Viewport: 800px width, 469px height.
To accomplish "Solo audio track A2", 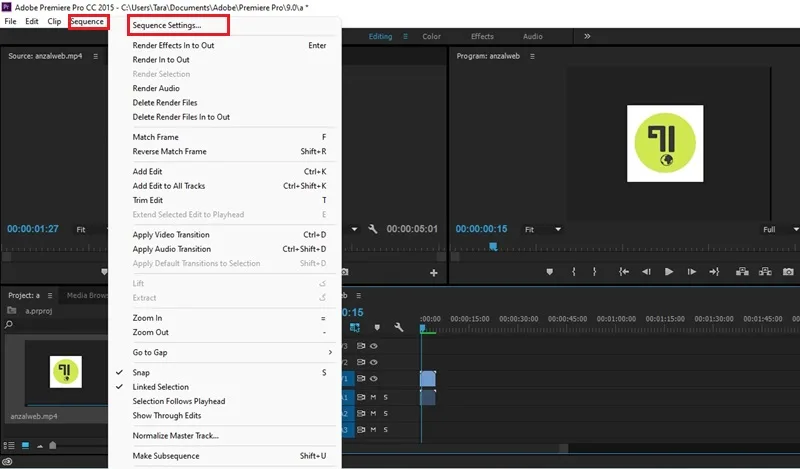I will coord(386,413).
